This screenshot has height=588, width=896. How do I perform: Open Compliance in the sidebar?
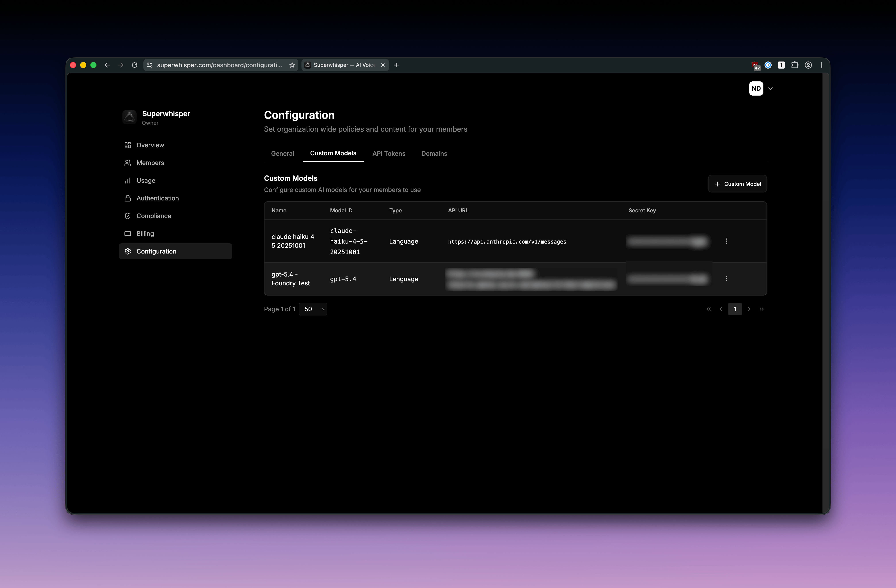pyautogui.click(x=176, y=216)
